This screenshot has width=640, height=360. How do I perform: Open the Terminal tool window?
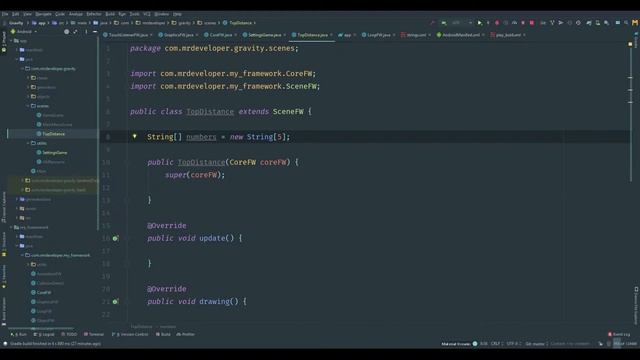point(94,334)
